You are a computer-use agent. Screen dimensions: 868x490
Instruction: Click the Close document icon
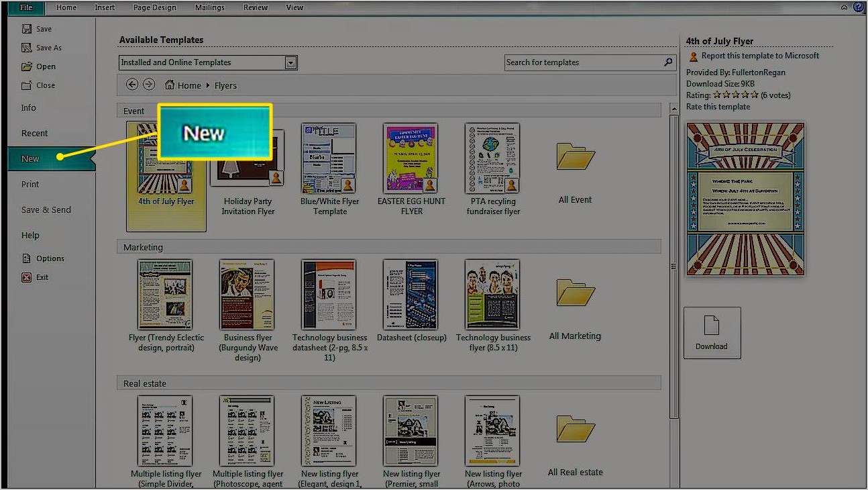click(x=27, y=85)
